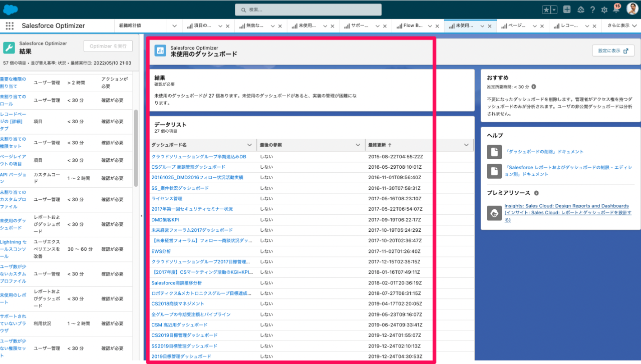Close the Flow B… workspace tab
This screenshot has width=641, height=364.
pos(437,26)
